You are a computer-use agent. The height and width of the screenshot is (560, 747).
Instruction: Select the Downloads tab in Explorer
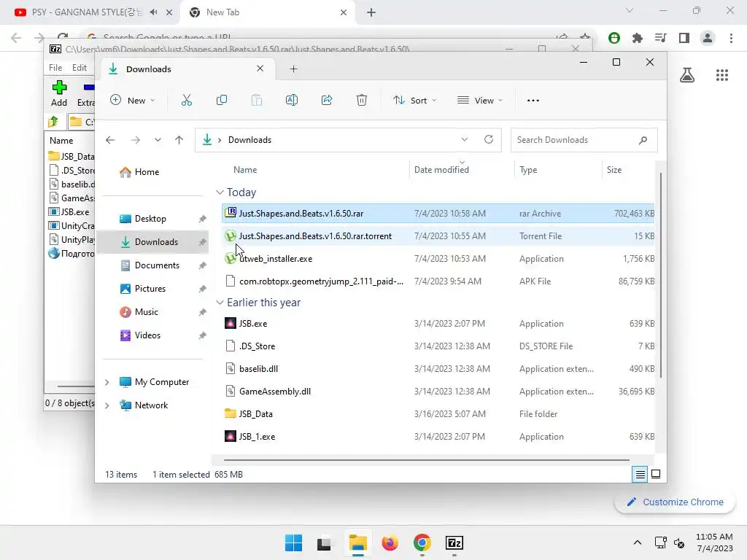187,69
